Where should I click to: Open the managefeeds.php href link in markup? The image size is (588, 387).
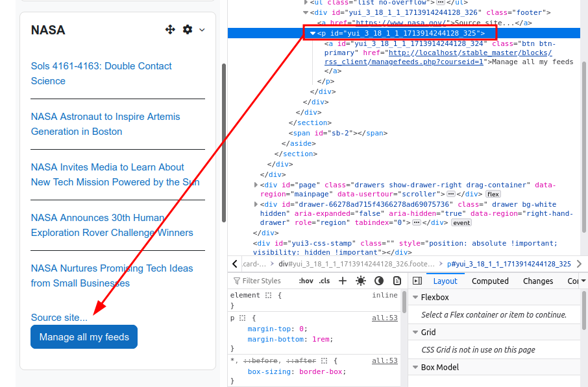click(438, 57)
